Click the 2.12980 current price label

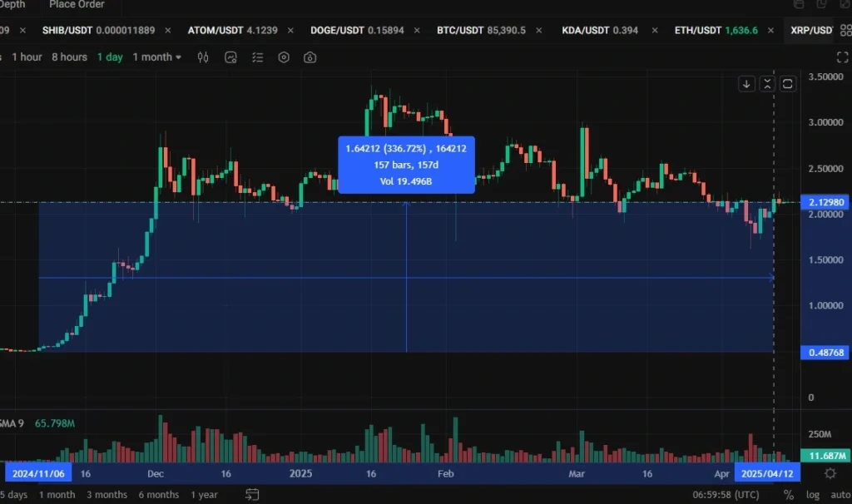coord(826,202)
